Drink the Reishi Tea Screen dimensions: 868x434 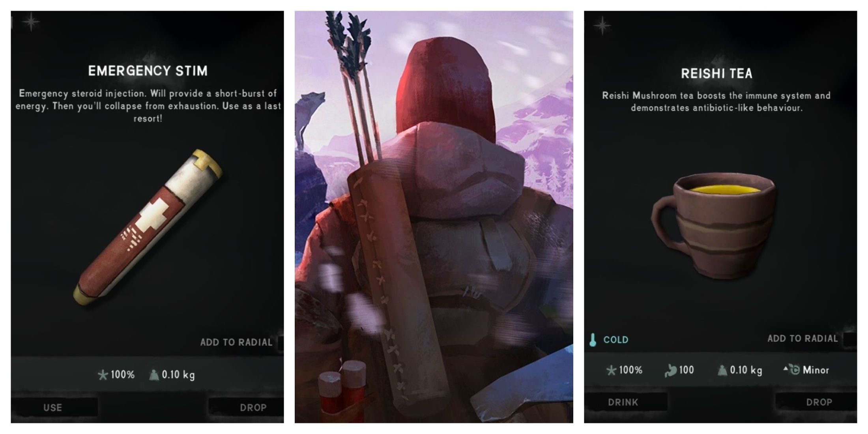click(623, 402)
